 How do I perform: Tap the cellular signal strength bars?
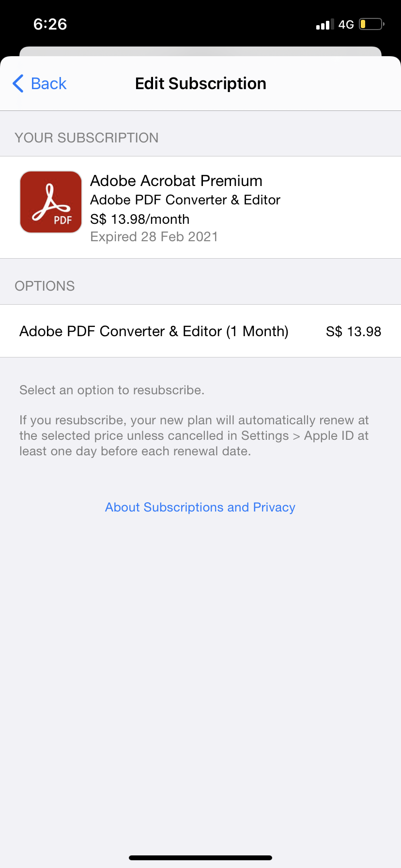point(324,24)
